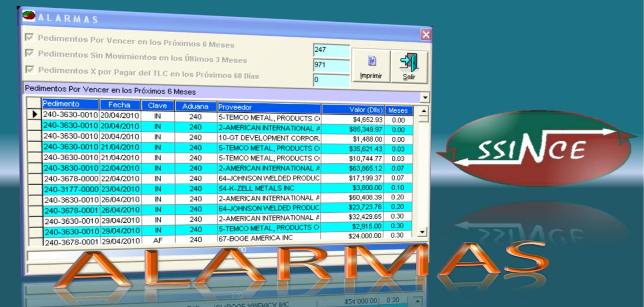Sort by Pedimento column header
The width and height of the screenshot is (644, 307).
70,104
